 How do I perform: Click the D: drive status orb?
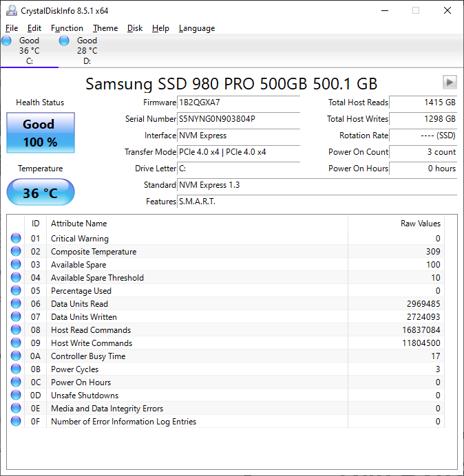pos(64,41)
